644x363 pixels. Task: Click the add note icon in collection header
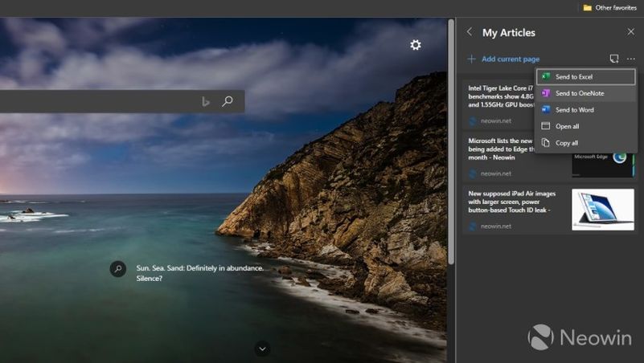click(614, 59)
